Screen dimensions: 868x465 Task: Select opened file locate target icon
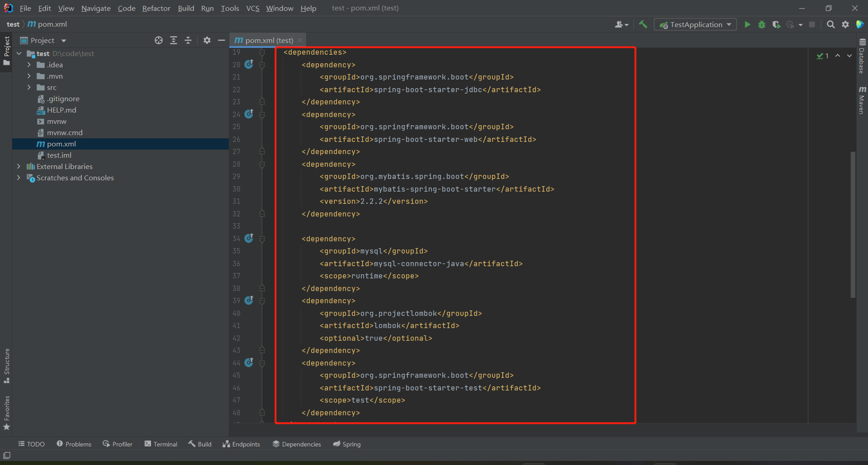pos(159,40)
